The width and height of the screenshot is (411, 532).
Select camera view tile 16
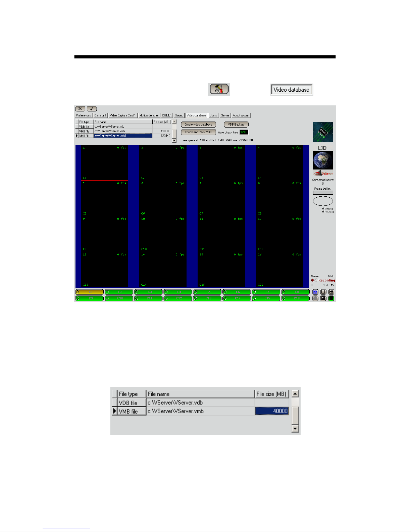click(279, 270)
